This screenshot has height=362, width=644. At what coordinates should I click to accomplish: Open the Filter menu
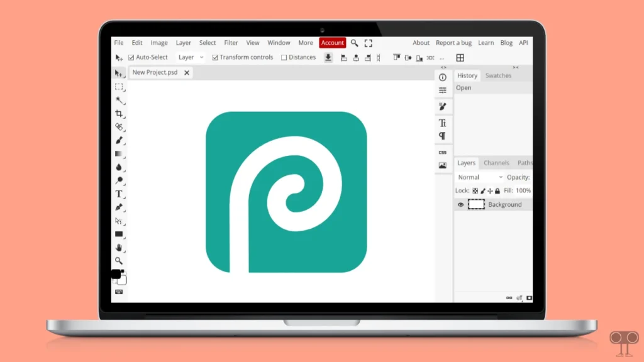231,42
